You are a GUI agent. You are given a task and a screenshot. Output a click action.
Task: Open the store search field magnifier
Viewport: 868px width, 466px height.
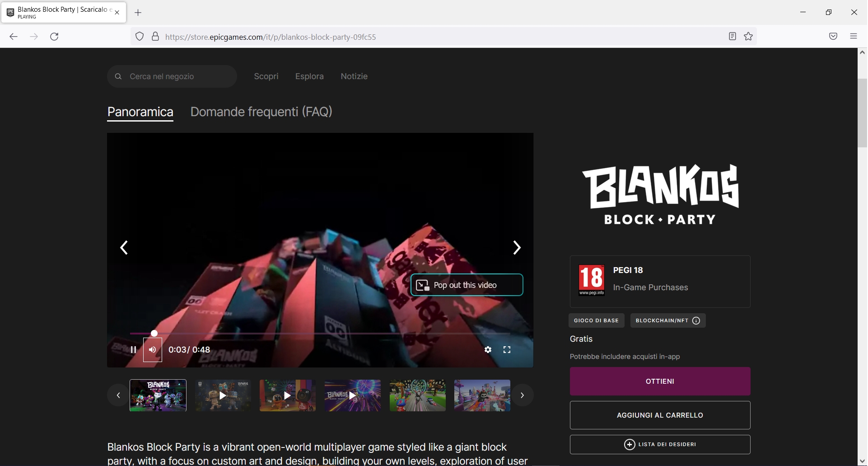pos(118,76)
